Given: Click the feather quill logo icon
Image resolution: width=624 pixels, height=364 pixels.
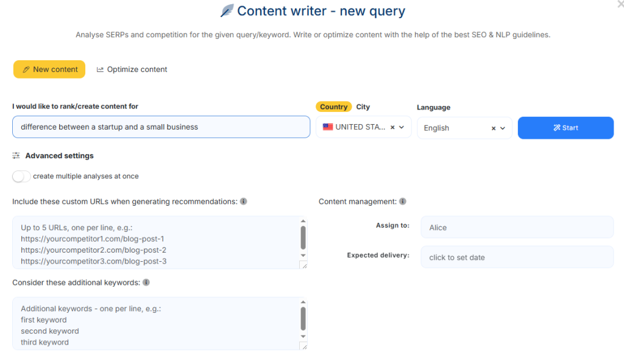Looking at the screenshot, I should pos(227,11).
